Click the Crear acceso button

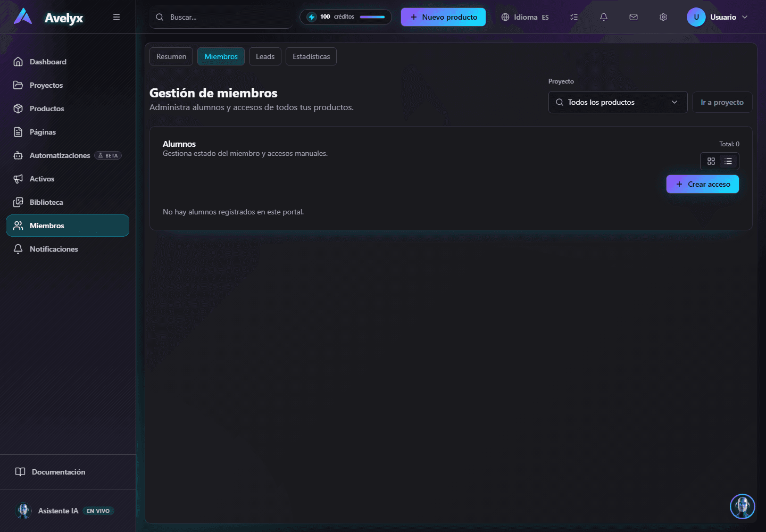703,184
